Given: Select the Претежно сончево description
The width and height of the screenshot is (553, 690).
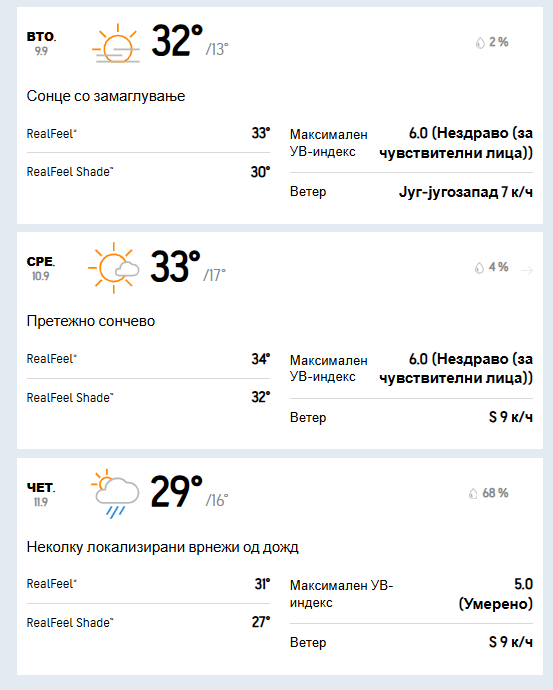Looking at the screenshot, I should (91, 321).
